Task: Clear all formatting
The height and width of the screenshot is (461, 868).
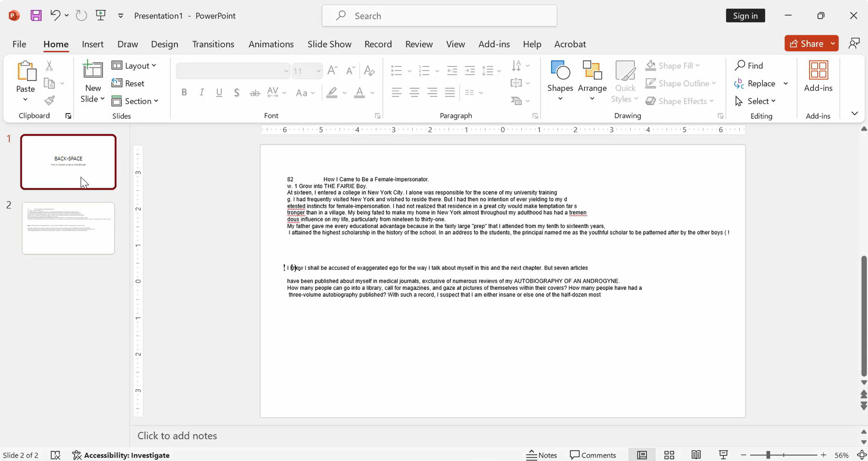Action: coord(369,70)
